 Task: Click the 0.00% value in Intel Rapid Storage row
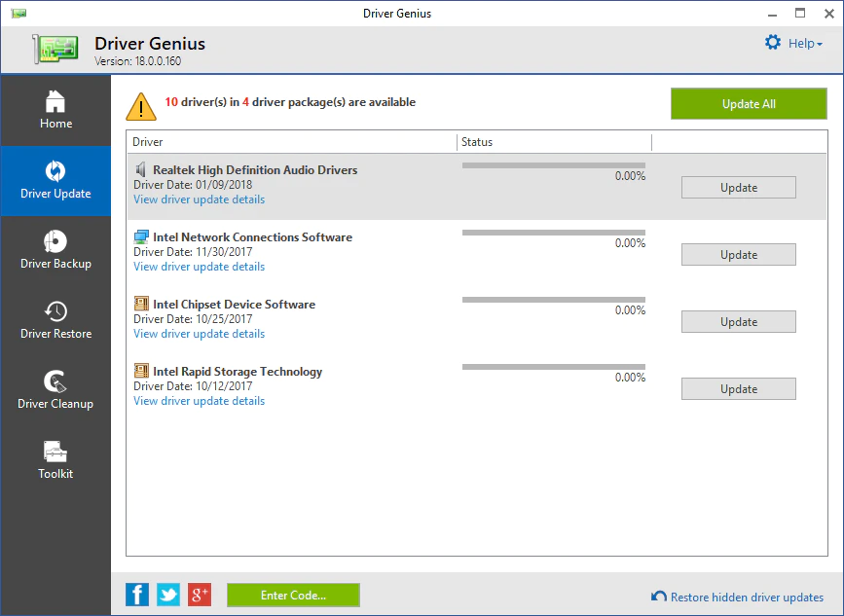pos(630,378)
